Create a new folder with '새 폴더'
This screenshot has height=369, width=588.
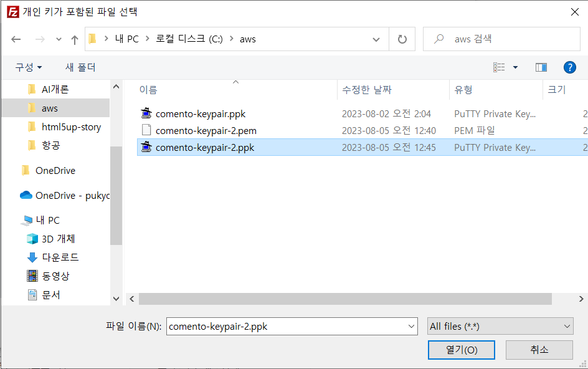tap(80, 67)
